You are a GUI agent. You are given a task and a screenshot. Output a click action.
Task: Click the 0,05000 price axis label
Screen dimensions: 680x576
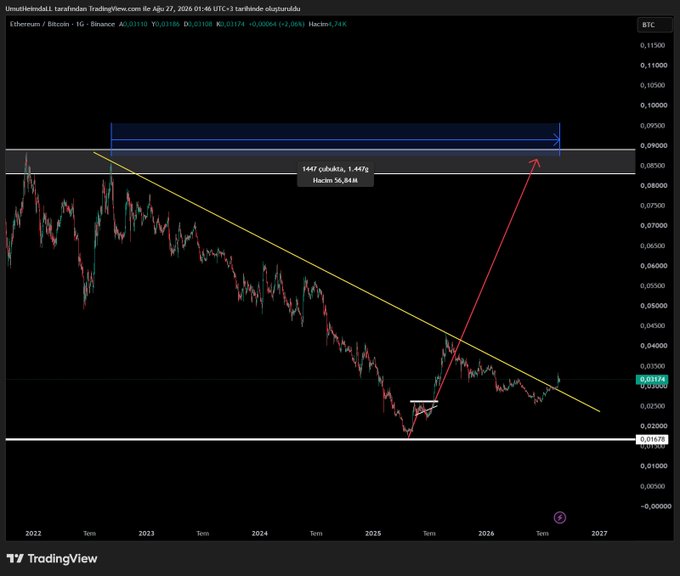pyautogui.click(x=654, y=305)
